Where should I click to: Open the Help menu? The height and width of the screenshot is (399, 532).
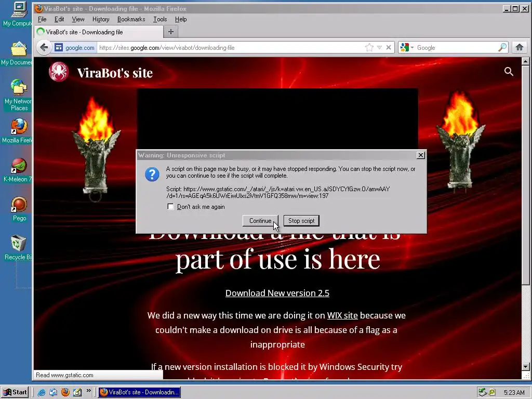[181, 19]
